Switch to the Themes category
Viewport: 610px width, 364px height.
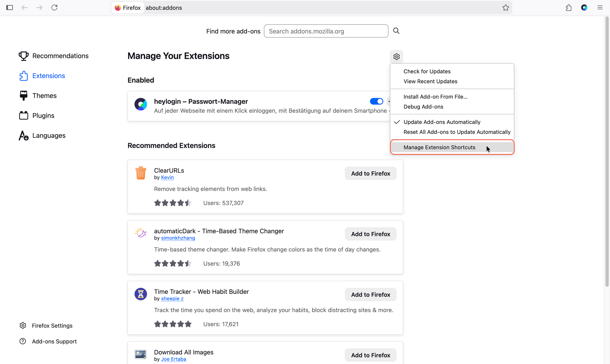tap(38, 96)
